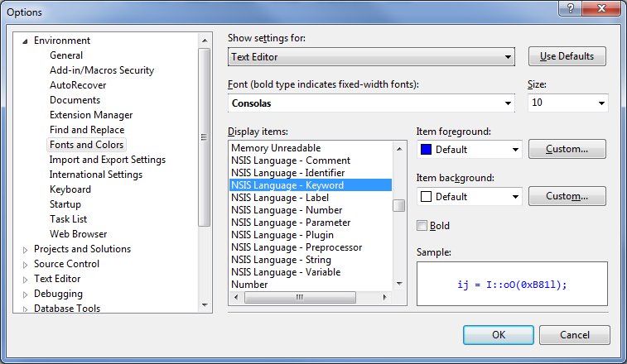The image size is (627, 364).
Task: Select NSIS Language - Preprocessor item
Action: pos(311,247)
